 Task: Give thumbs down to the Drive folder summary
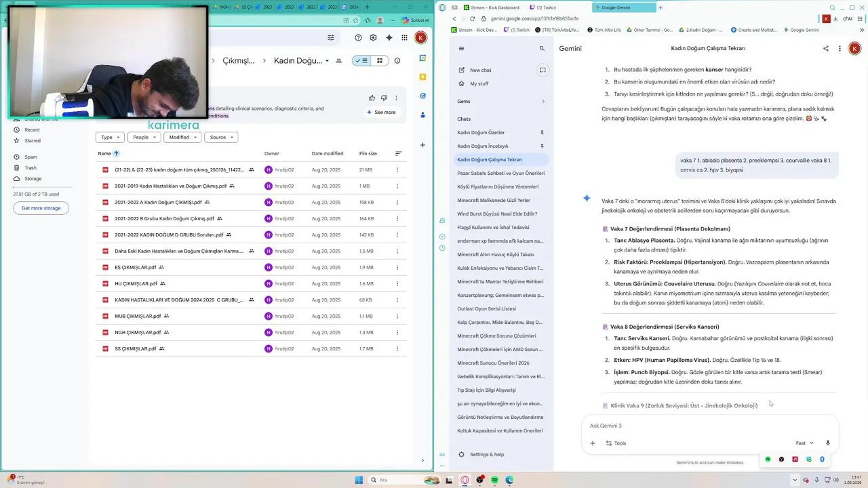pyautogui.click(x=384, y=98)
